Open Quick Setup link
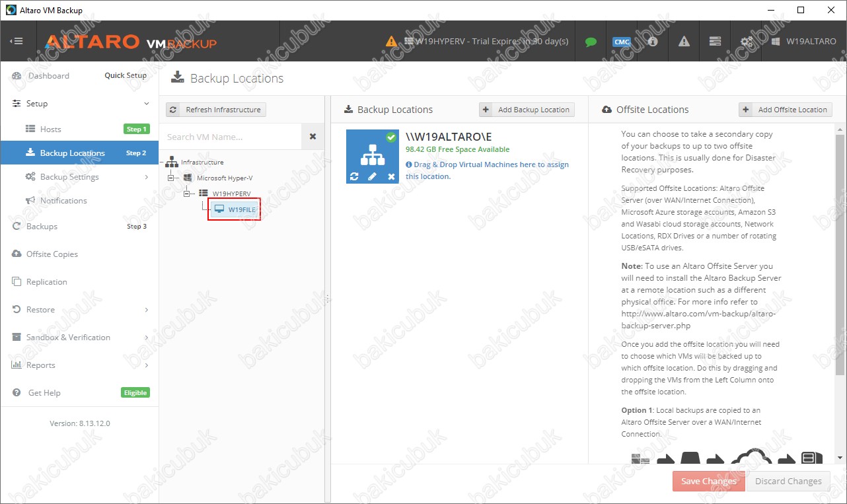The width and height of the screenshot is (847, 504). (126, 75)
